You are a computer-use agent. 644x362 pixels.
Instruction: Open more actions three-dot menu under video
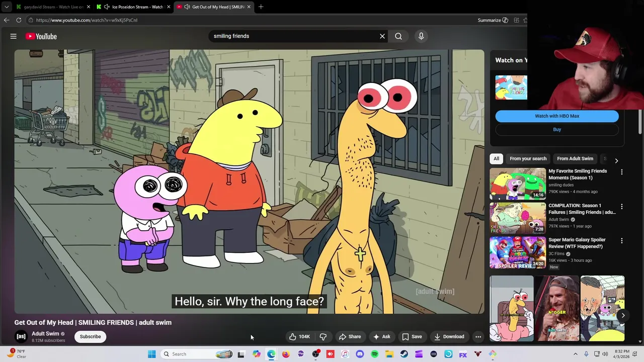[478, 336]
